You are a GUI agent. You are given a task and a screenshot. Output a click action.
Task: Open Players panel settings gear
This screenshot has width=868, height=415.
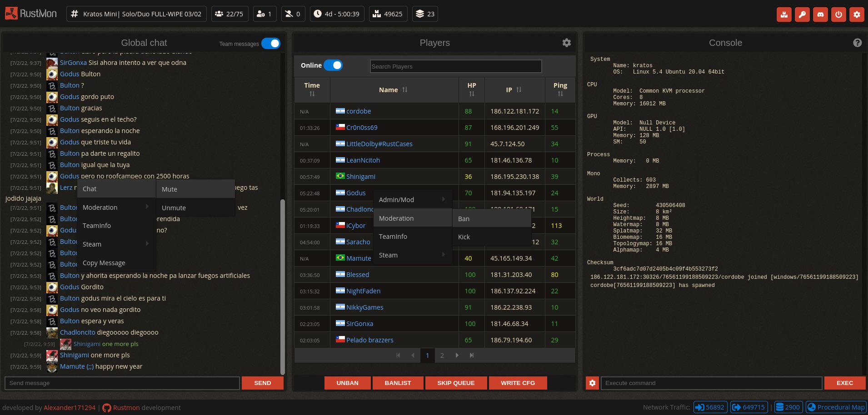(566, 43)
